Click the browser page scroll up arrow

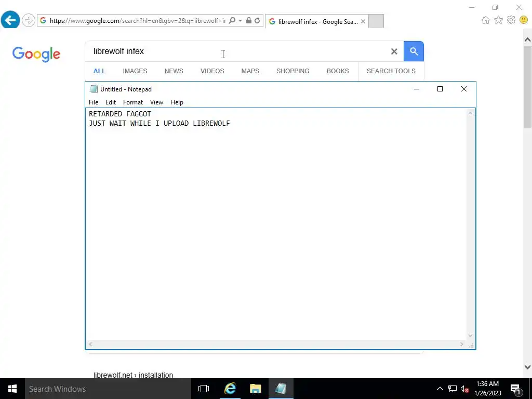(527, 40)
